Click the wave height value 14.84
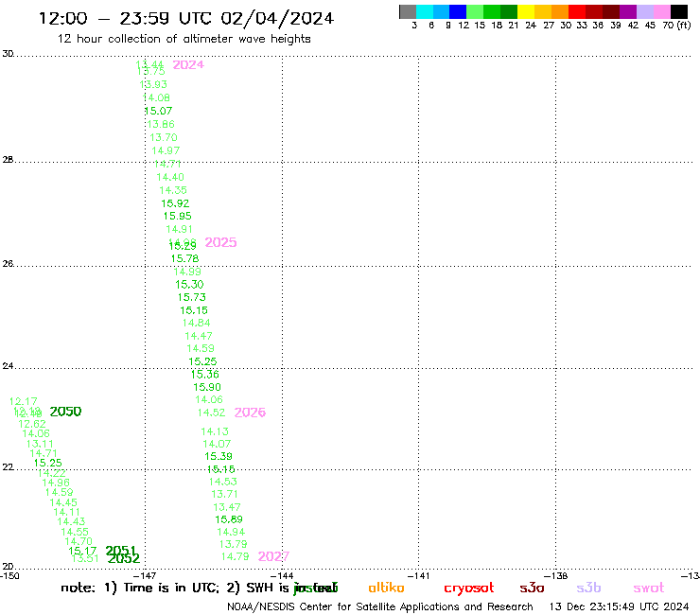Image resolution: width=700 pixels, height=615 pixels. 197,323
